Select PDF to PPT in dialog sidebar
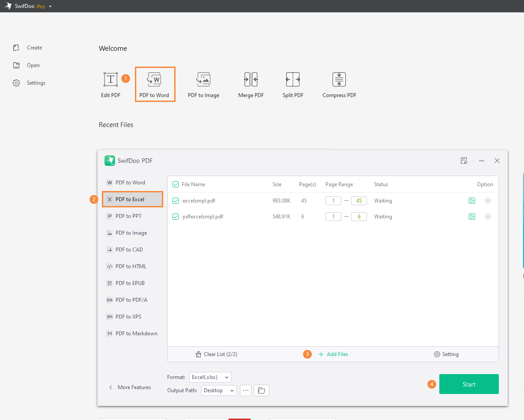This screenshot has width=524, height=420. click(x=132, y=216)
